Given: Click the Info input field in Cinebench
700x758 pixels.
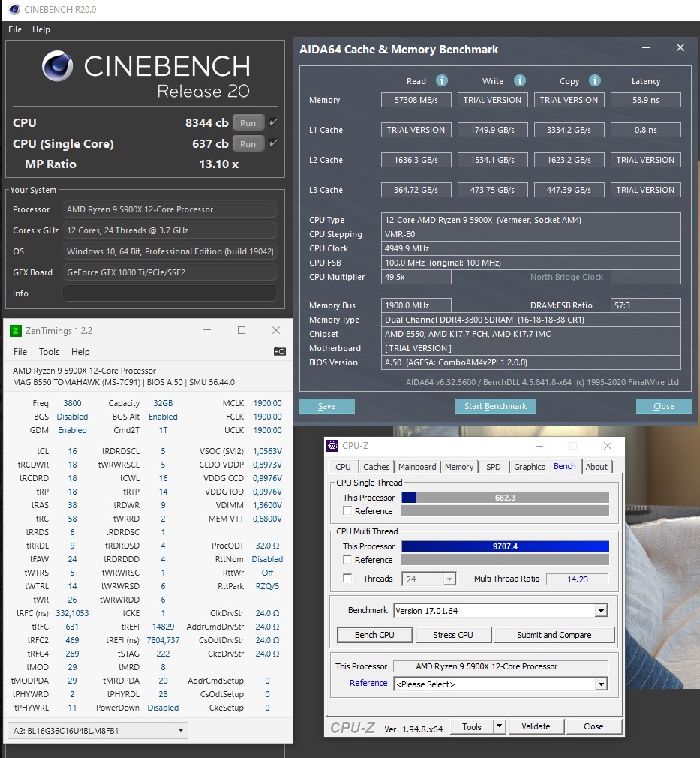Looking at the screenshot, I should click(x=170, y=293).
